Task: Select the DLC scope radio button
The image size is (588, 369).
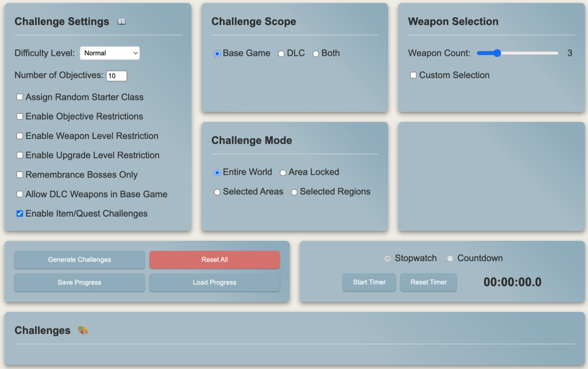Action: [281, 53]
